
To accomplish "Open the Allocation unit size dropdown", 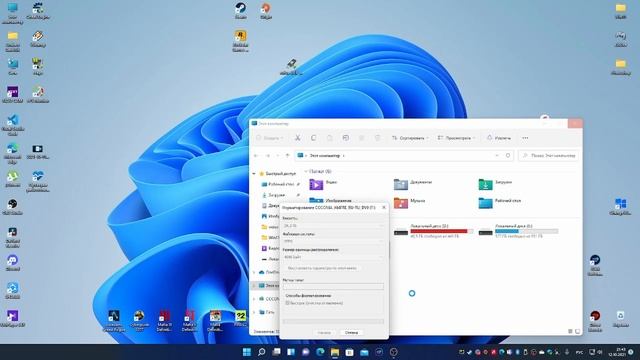I will tap(333, 257).
